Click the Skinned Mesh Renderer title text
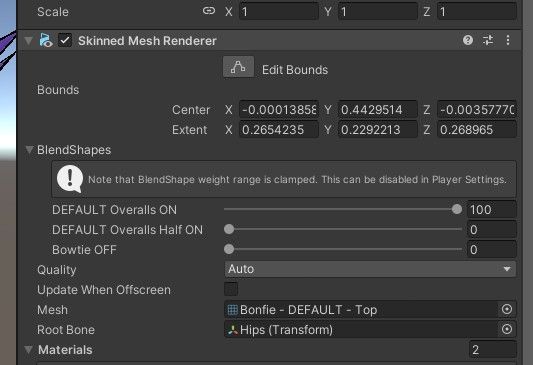This screenshot has height=365, width=533. tap(147, 40)
